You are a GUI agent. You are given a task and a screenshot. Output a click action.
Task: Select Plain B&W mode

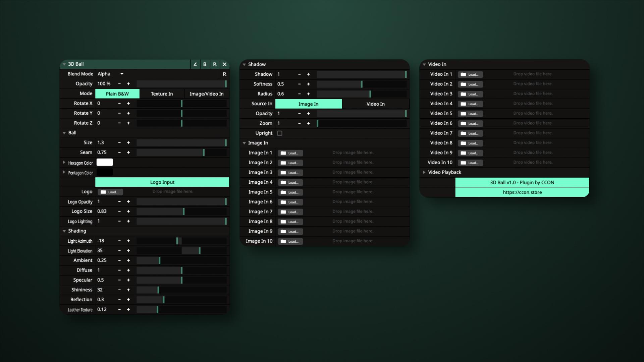tap(117, 94)
